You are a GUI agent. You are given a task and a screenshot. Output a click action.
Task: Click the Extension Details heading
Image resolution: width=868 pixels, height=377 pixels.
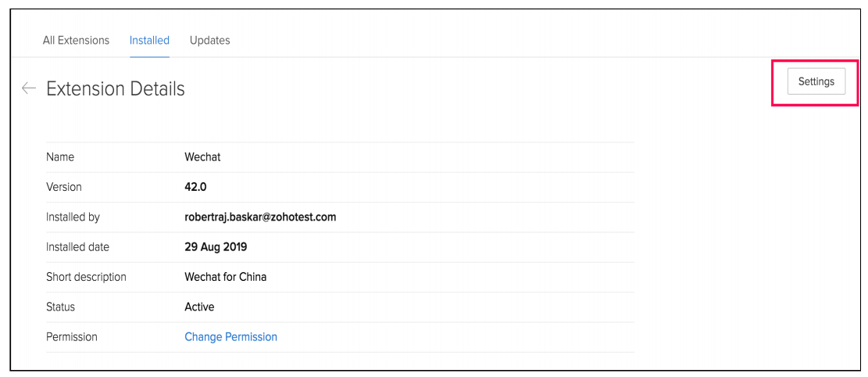tap(116, 89)
